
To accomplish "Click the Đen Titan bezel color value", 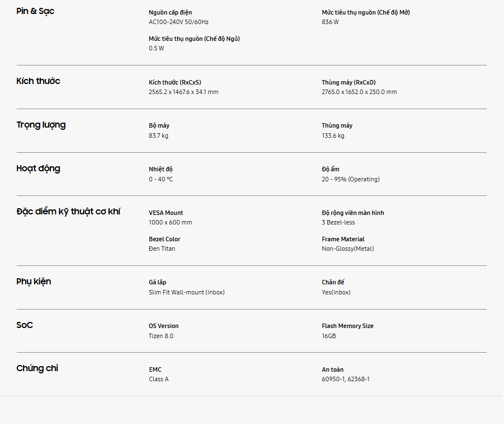I will [162, 249].
